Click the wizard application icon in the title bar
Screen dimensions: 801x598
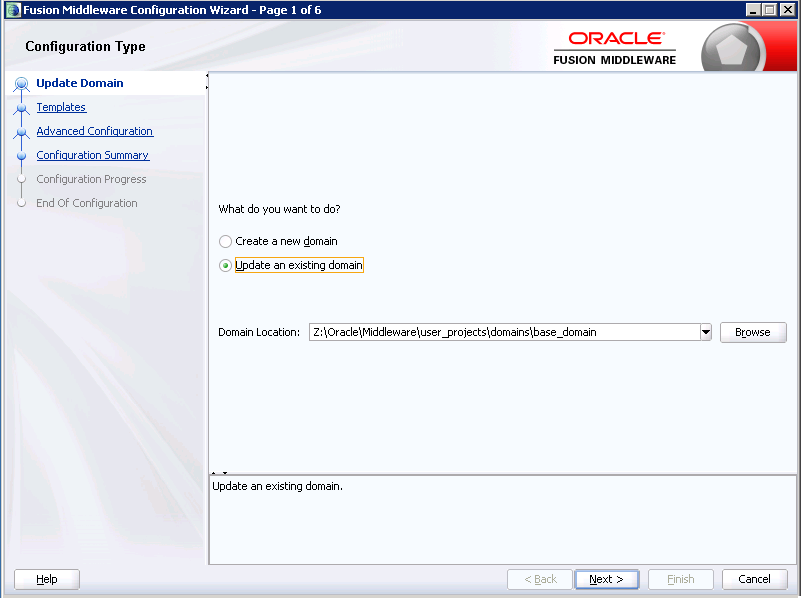click(13, 10)
